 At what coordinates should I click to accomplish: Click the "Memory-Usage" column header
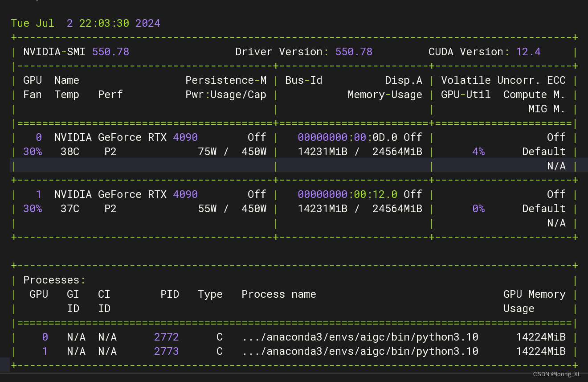point(385,94)
